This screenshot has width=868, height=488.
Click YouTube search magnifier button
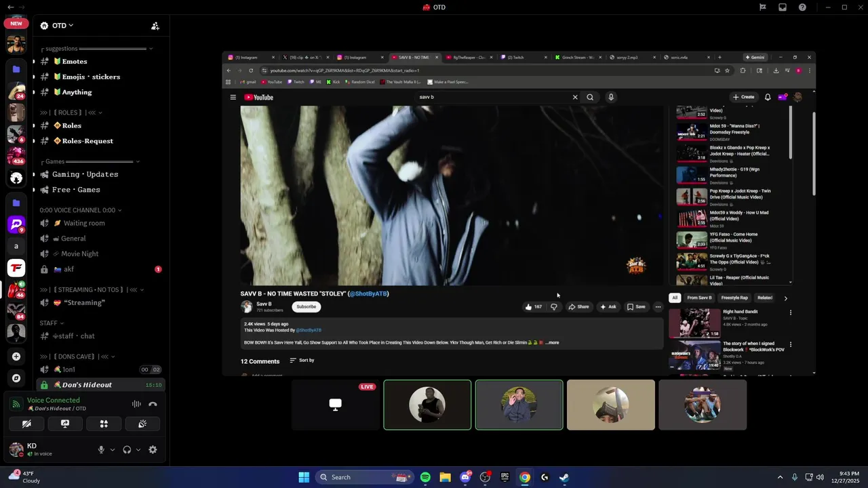590,97
